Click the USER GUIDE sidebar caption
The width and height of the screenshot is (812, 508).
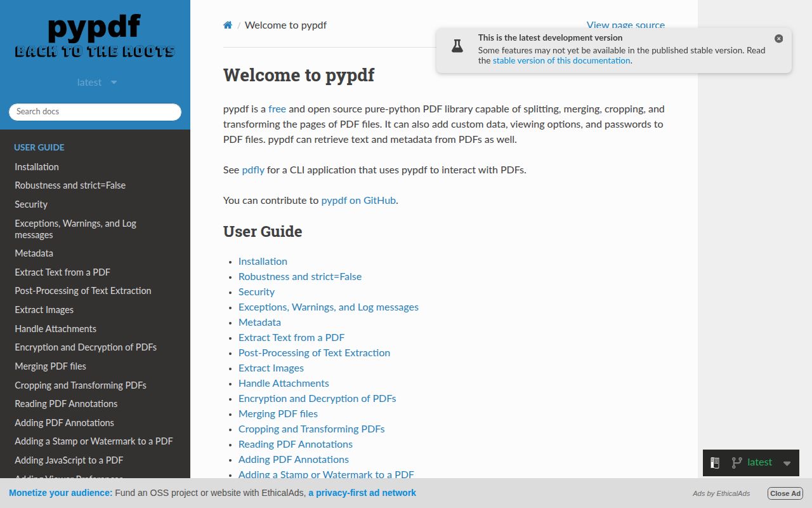[x=39, y=147]
